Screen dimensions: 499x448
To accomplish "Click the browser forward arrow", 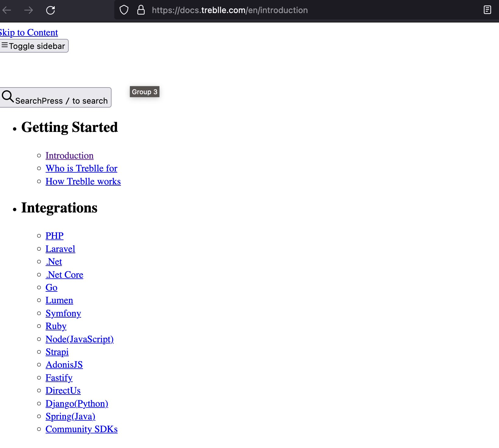I will [29, 10].
